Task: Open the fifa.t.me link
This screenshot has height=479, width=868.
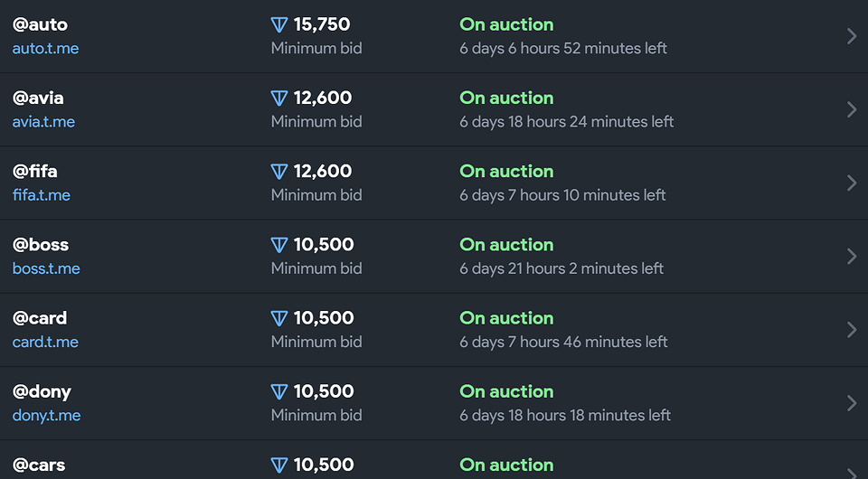Action: coord(42,194)
